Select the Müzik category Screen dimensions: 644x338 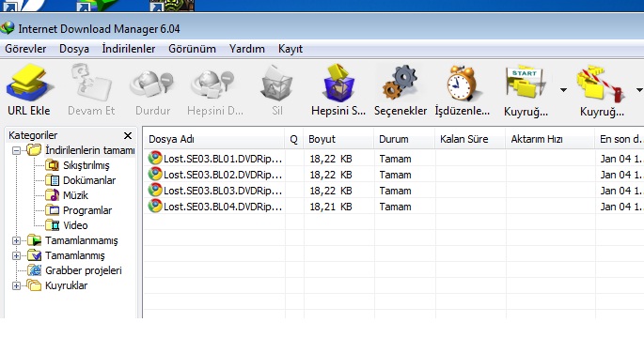(x=75, y=195)
